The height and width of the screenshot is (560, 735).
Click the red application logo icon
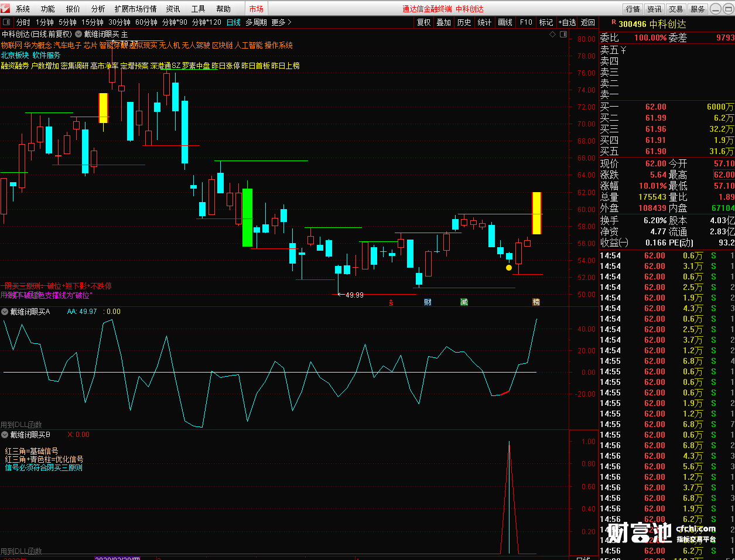6,9
